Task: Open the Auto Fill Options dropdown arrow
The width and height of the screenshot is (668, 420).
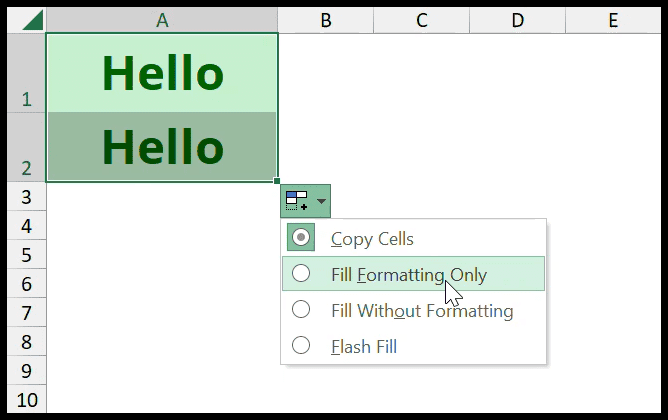Action: [x=322, y=201]
